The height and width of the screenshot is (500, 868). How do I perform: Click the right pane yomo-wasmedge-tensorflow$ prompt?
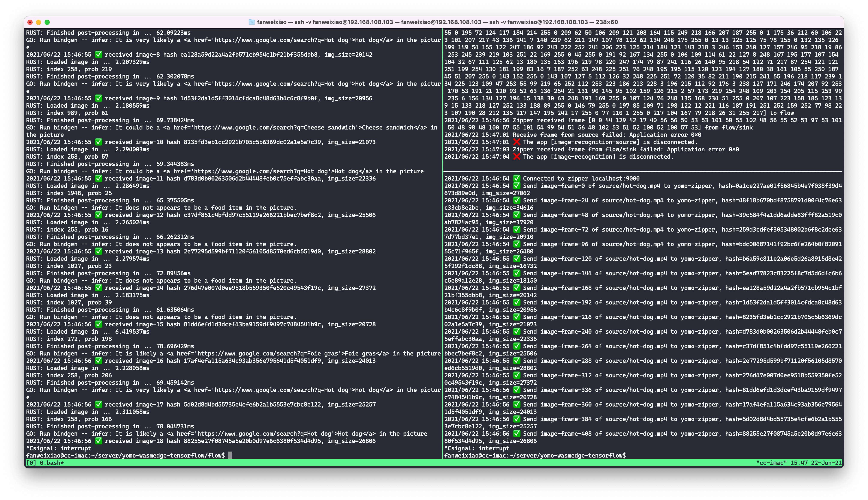[535, 455]
